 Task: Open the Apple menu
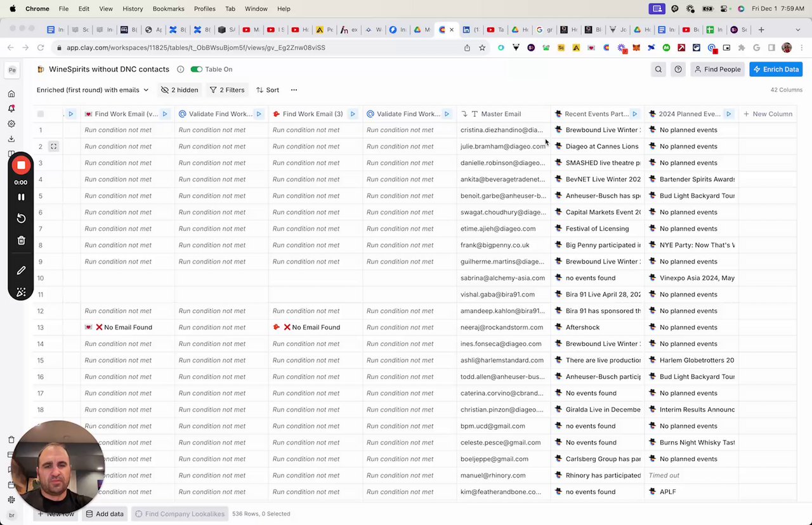click(x=12, y=9)
